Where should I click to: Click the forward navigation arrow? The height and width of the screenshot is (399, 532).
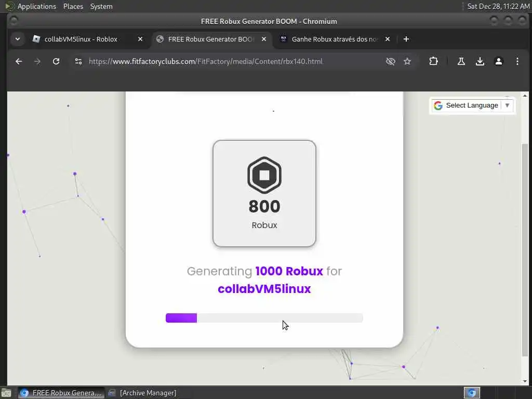(37, 61)
